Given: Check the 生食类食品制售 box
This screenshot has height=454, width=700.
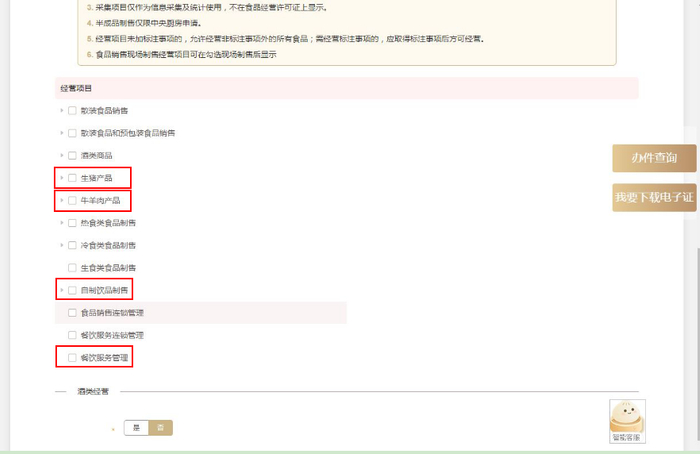Looking at the screenshot, I should [72, 267].
